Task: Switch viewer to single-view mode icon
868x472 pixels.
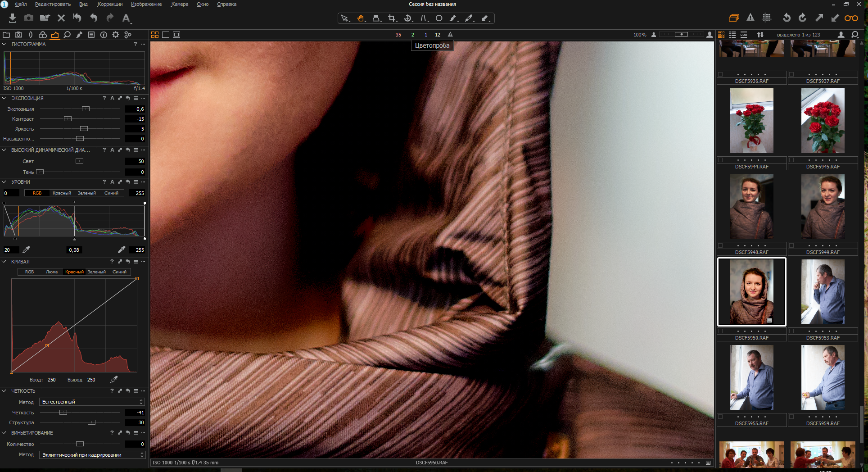Action: [166, 35]
